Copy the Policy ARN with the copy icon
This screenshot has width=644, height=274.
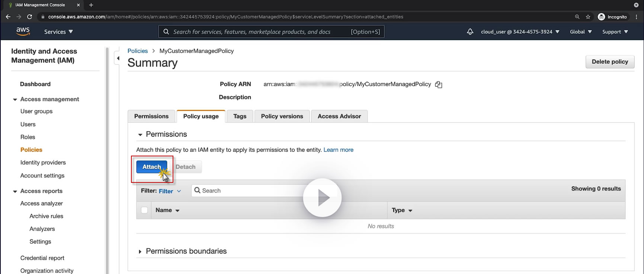click(439, 85)
